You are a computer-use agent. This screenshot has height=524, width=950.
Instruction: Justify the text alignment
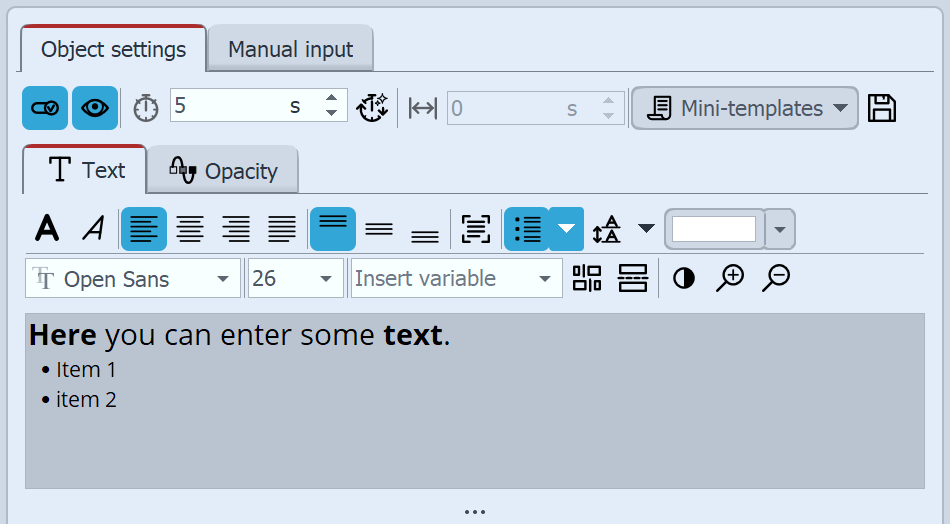pos(282,229)
